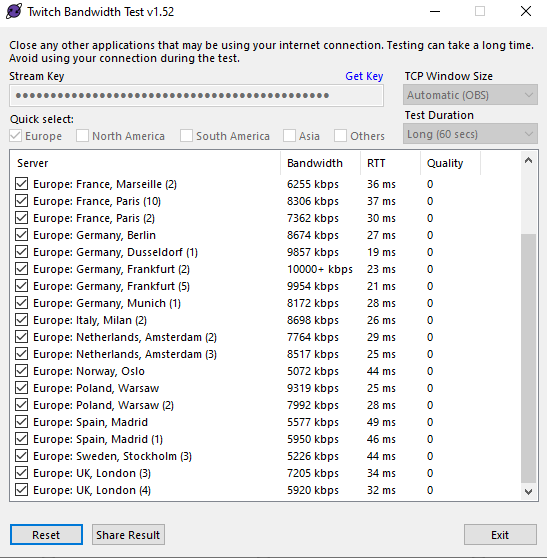Open the Get Key link
547x558 pixels.
[364, 76]
